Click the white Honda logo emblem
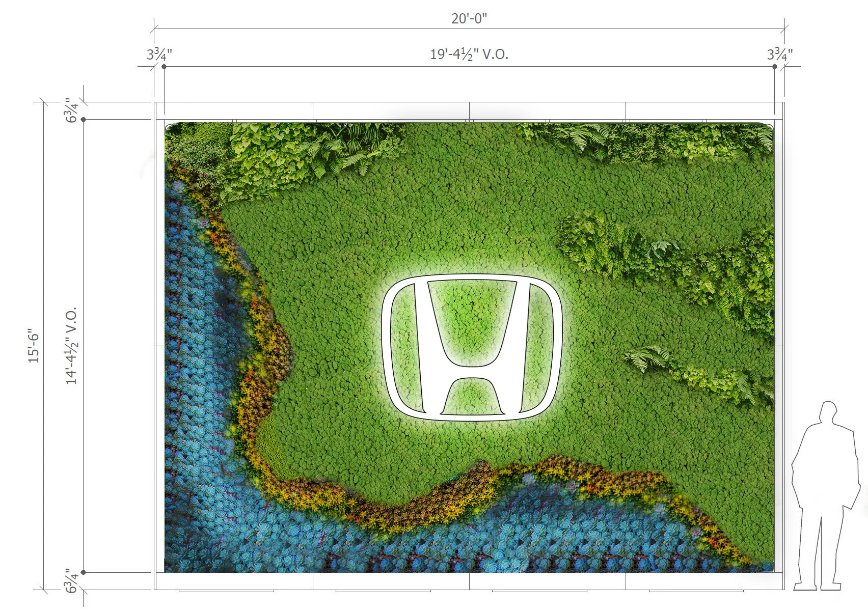Screen dimensions: 868x612 (x=472, y=347)
